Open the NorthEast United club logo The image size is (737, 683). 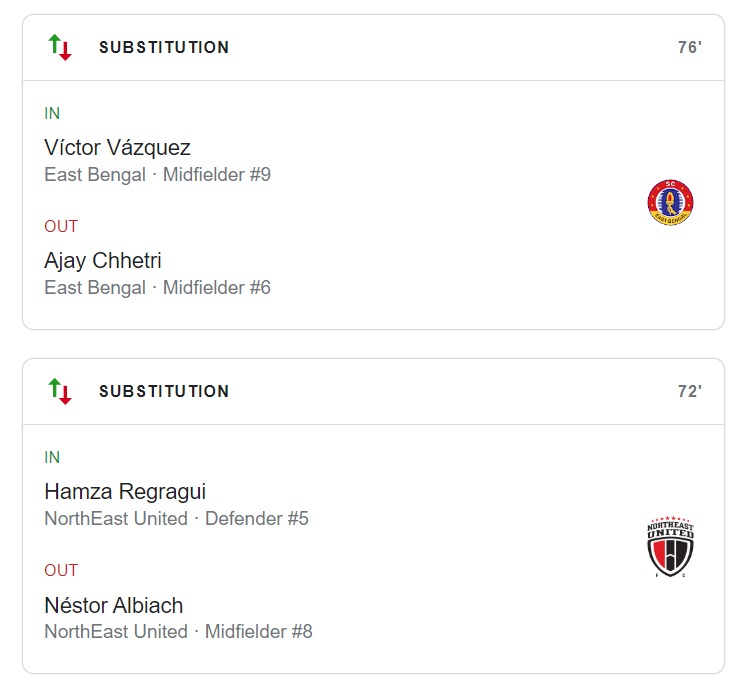point(670,547)
